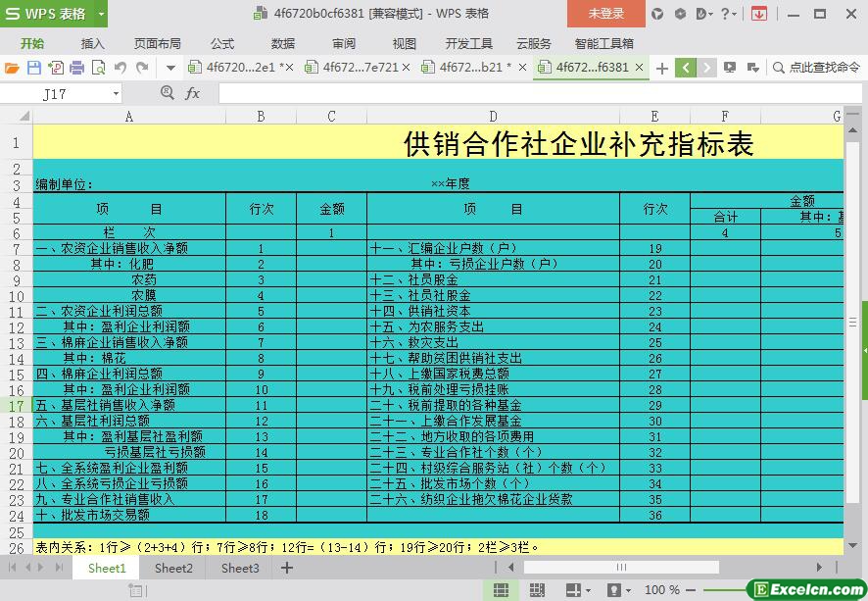This screenshot has height=601, width=868.
Task: Open the WPS 表格 application menu dropdown
Action: point(101,14)
